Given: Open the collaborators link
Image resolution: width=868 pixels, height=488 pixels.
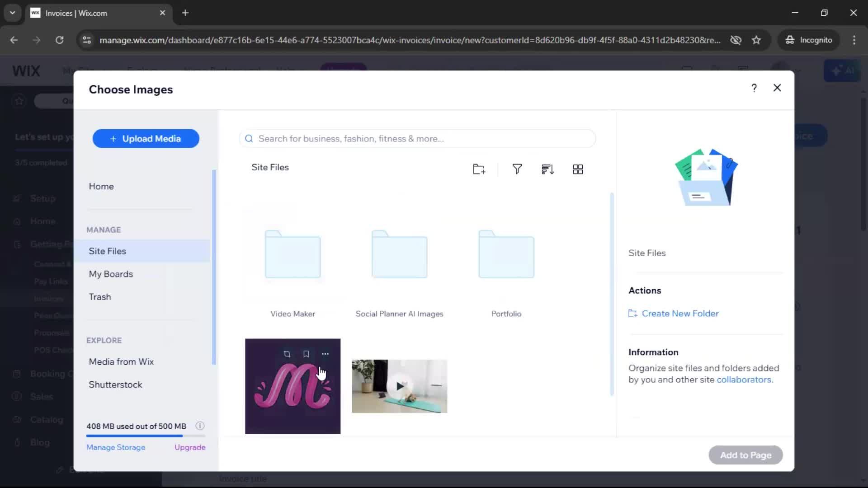Looking at the screenshot, I should coord(744,380).
